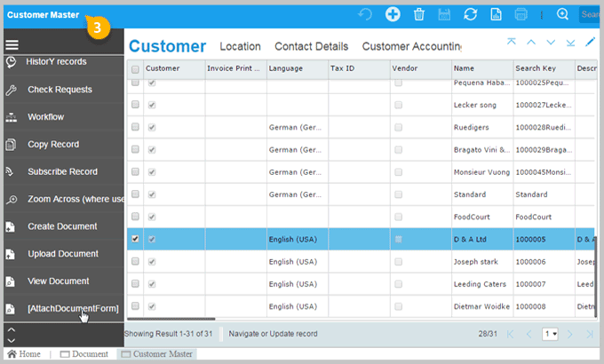Viewport: 604px width, 364px height.
Task: Sort by Search Key column header
Action: pyautogui.click(x=544, y=68)
